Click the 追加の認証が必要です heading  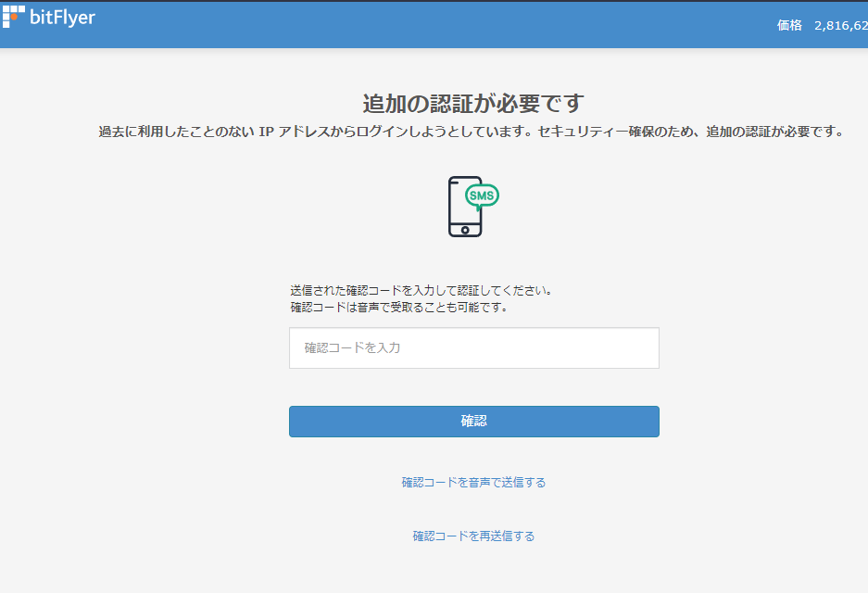(473, 103)
